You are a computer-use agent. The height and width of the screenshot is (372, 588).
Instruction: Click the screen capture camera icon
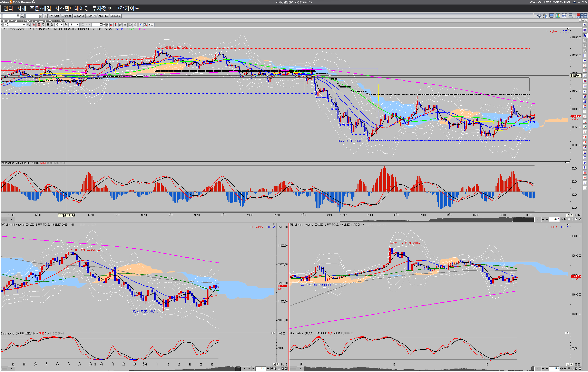(x=564, y=16)
